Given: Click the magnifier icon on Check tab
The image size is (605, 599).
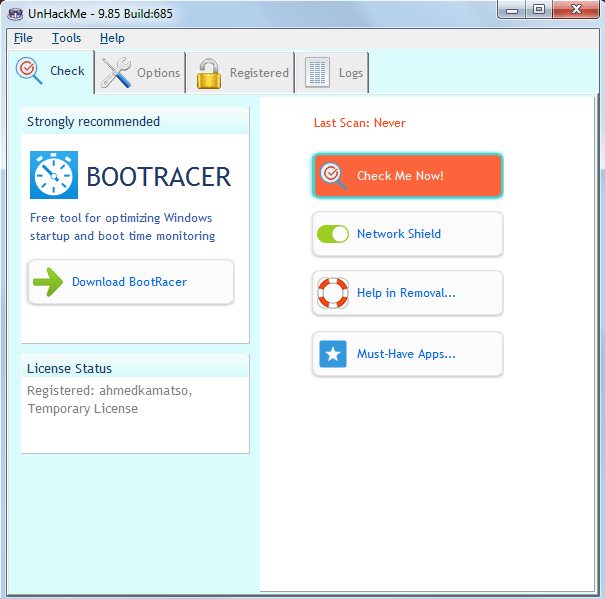Looking at the screenshot, I should [29, 71].
